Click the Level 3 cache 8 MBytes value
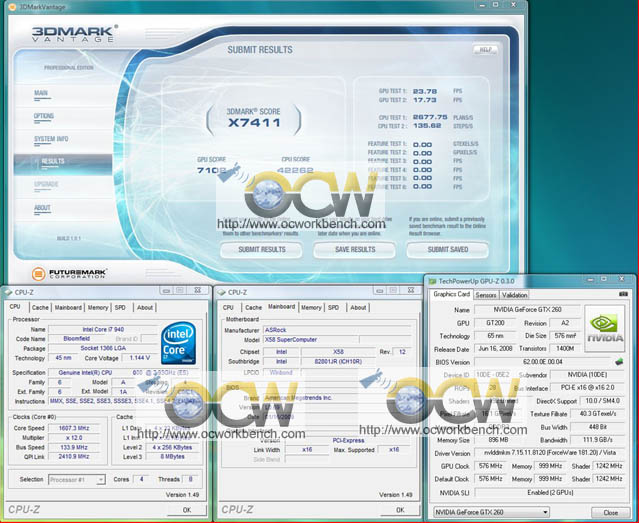 [x=172, y=457]
